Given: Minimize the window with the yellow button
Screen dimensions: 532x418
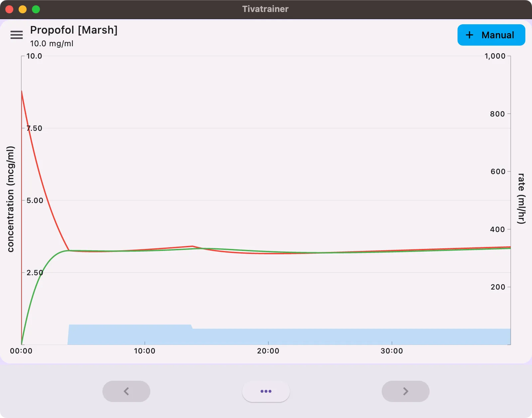Looking at the screenshot, I should coord(23,9).
